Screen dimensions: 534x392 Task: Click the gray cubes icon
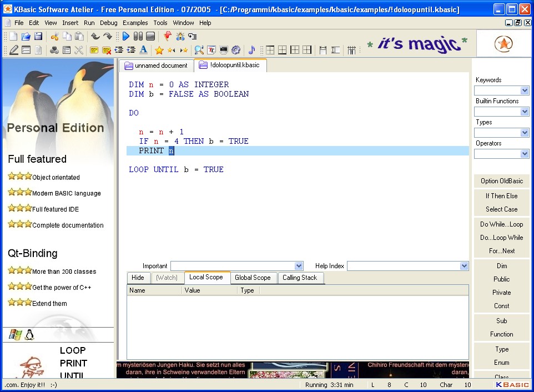click(x=54, y=50)
